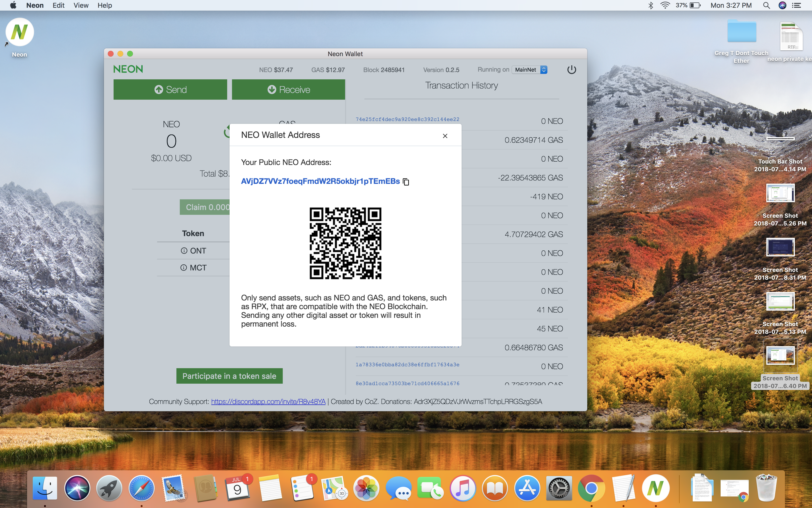This screenshot has height=508, width=812.
Task: Click the 4.70729402 GAS transaction amount
Action: [534, 234]
